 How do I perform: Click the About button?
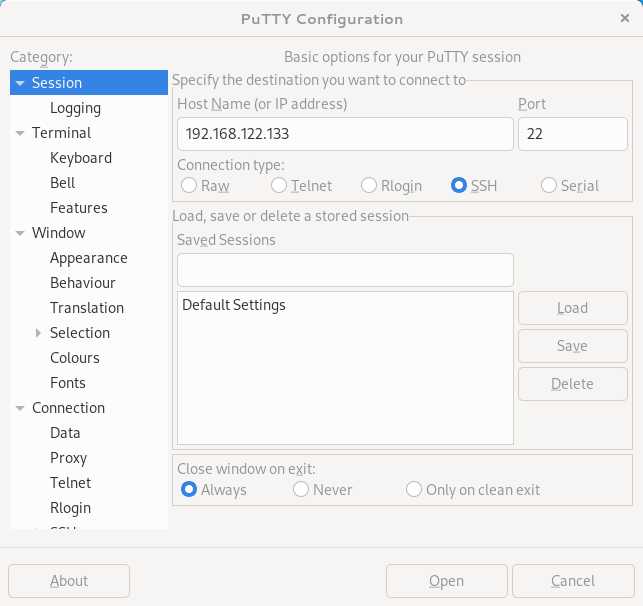pyautogui.click(x=69, y=581)
